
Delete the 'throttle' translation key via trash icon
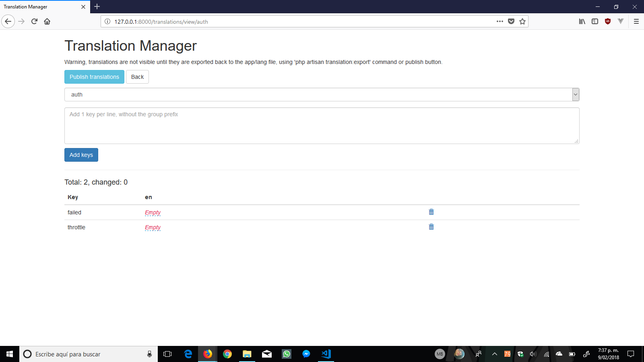coord(431,227)
